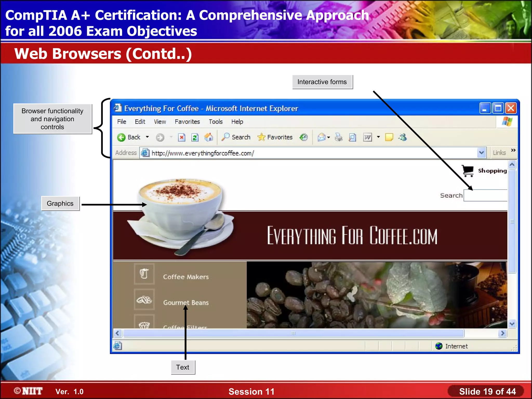The width and height of the screenshot is (532, 399).
Task: Minimize the Internet Explorer window
Action: 485,108
